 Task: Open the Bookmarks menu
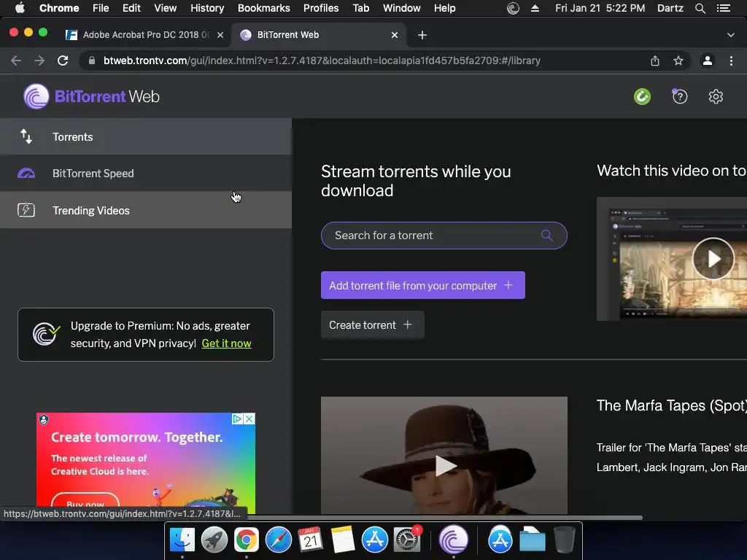click(264, 8)
